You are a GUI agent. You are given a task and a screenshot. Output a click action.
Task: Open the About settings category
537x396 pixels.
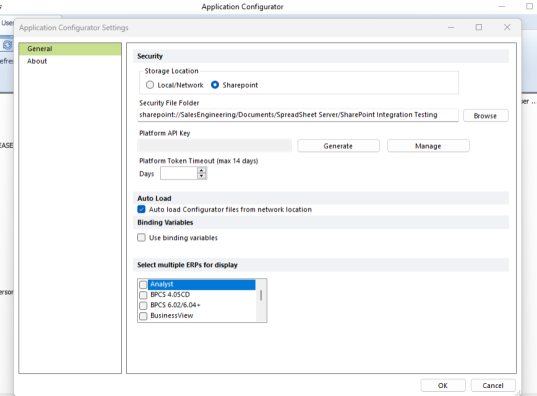(37, 61)
